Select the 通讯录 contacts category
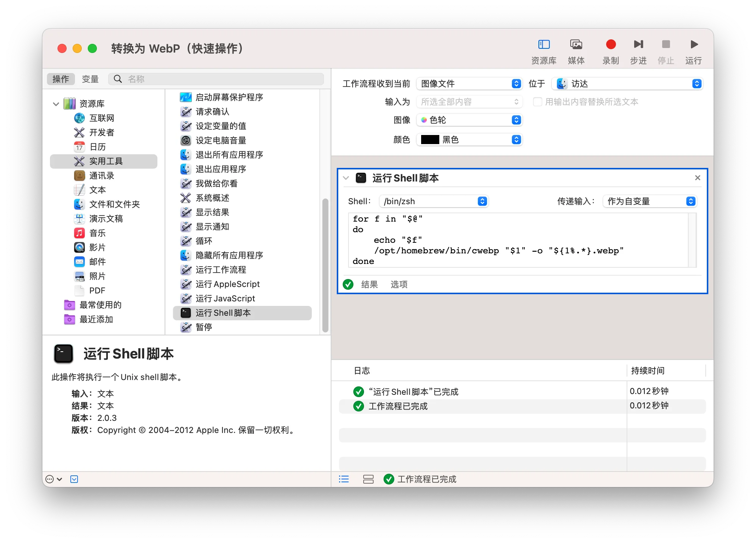 coord(104,175)
